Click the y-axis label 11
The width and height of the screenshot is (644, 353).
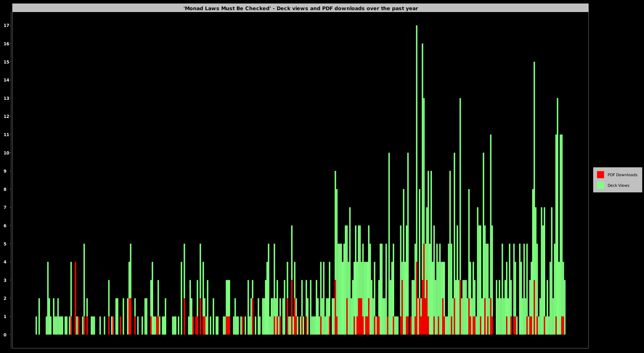(x=6, y=134)
